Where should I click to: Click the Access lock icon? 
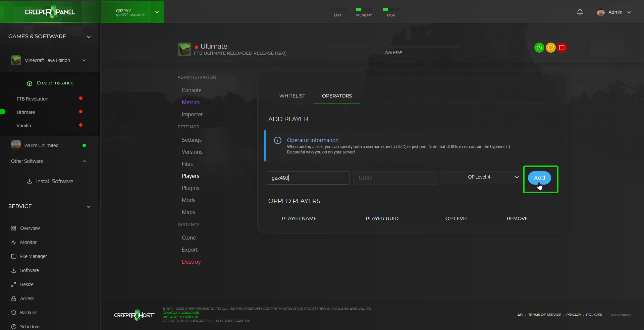tap(14, 299)
